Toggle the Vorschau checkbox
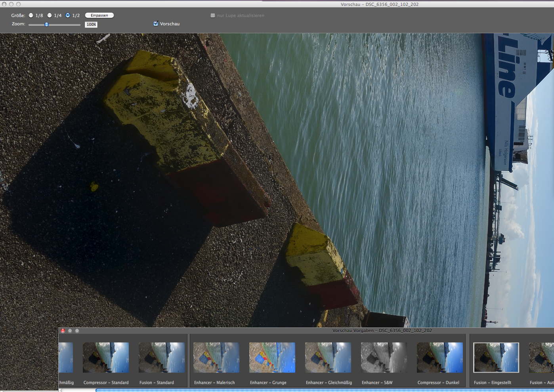 tap(156, 24)
